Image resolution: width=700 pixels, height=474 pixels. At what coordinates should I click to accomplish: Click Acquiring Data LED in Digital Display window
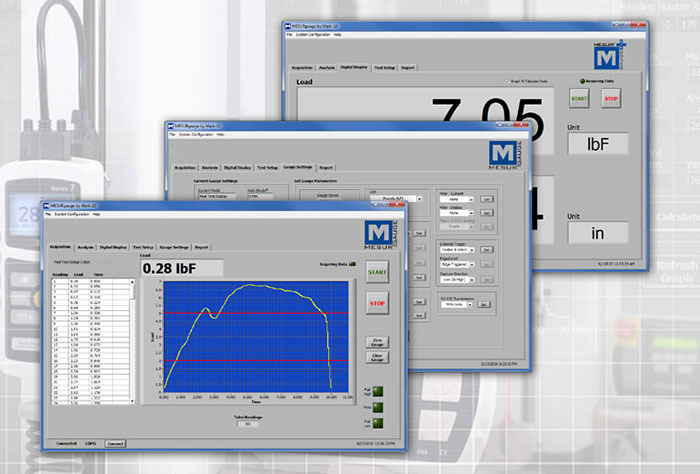click(582, 81)
